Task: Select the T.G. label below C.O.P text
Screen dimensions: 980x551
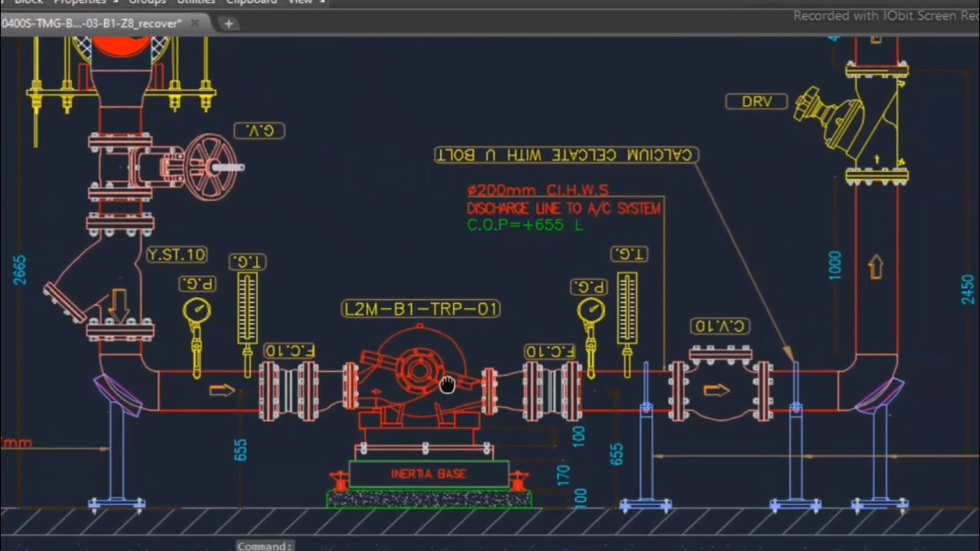Action: (x=629, y=254)
